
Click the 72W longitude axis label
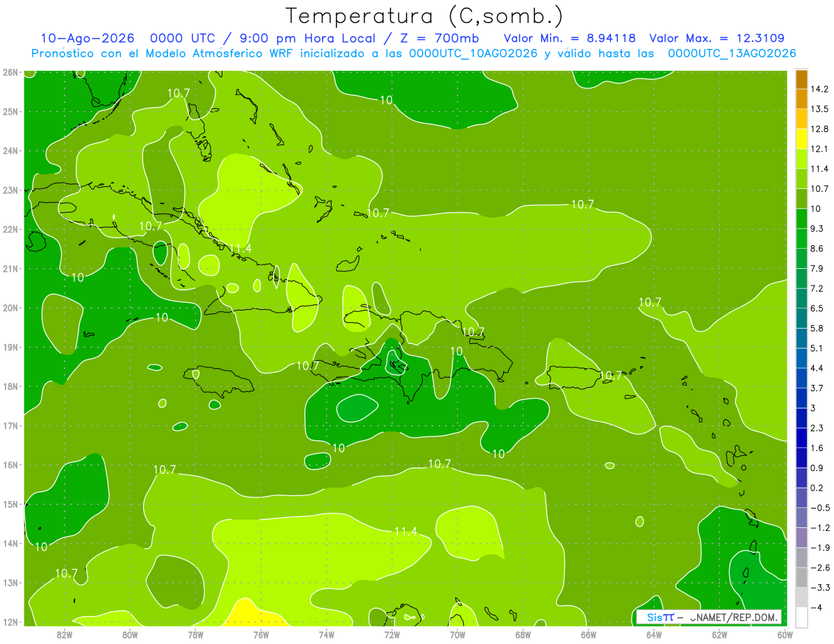(392, 634)
